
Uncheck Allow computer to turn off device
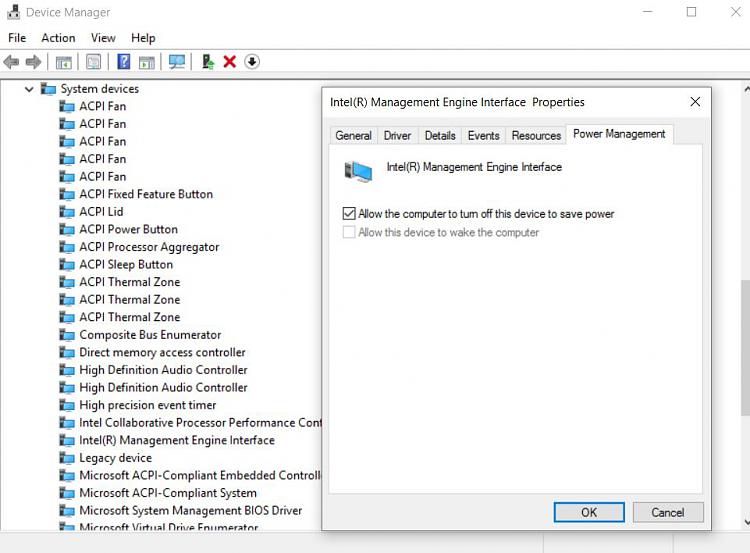tap(349, 213)
